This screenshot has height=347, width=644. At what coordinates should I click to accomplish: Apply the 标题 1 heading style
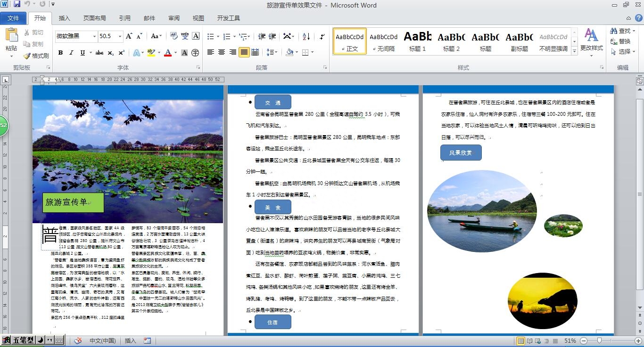(x=417, y=41)
